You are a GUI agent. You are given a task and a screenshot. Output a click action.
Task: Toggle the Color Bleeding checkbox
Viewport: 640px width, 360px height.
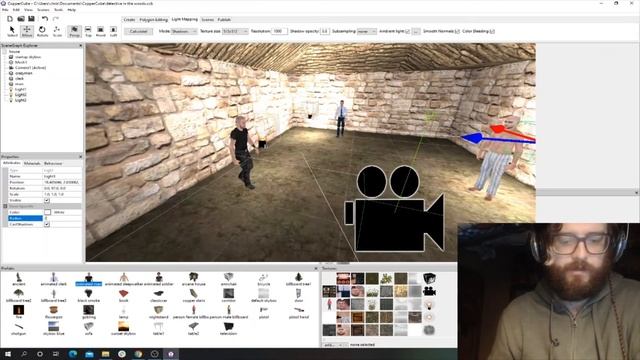[492, 31]
